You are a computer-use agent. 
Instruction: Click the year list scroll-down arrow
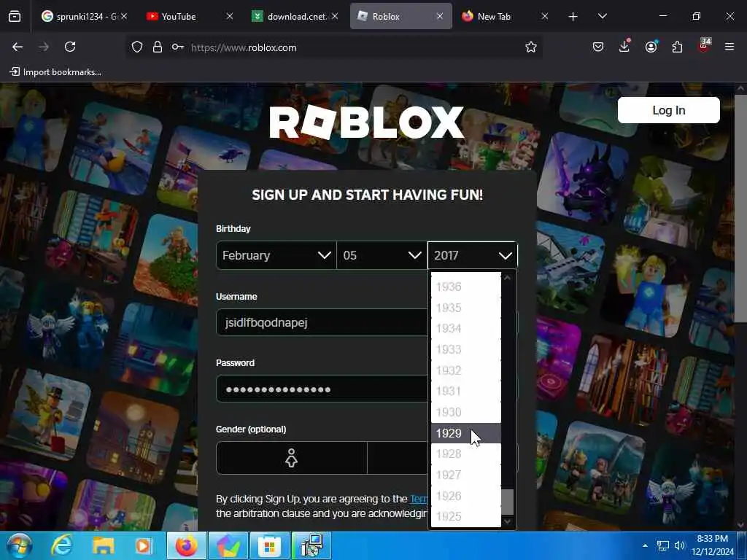508,521
